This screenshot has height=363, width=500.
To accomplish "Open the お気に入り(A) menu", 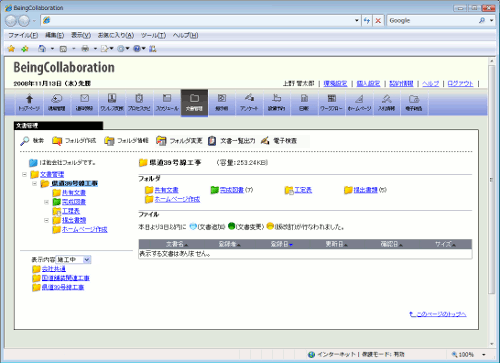I will tap(116, 35).
